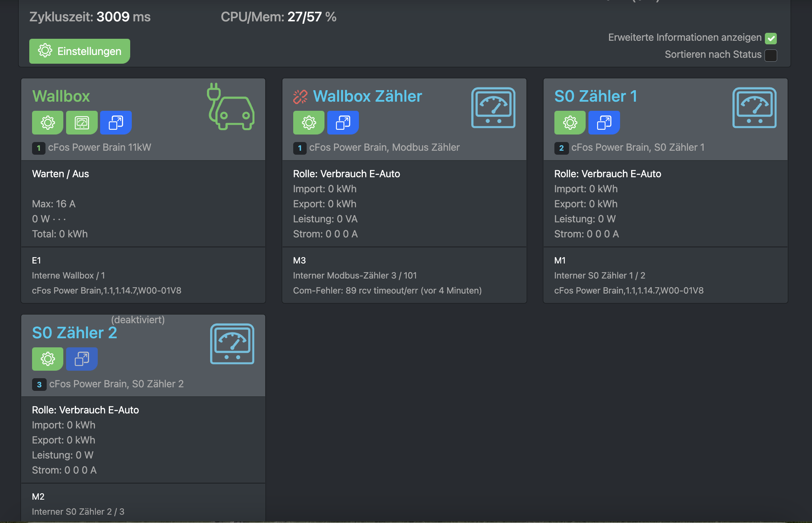Click the Wallbox Zähler meter gauge icon

point(493,108)
